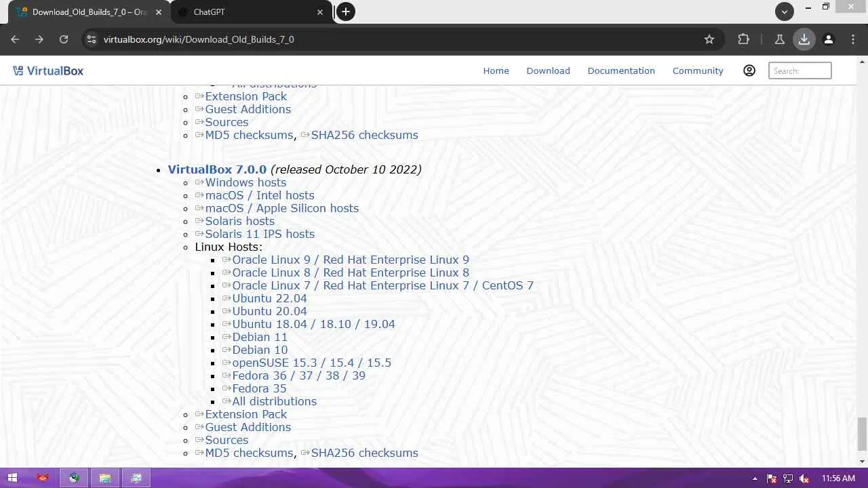Screen dimensions: 868x488
Task: Open the Documentation menu item
Action: (x=621, y=70)
